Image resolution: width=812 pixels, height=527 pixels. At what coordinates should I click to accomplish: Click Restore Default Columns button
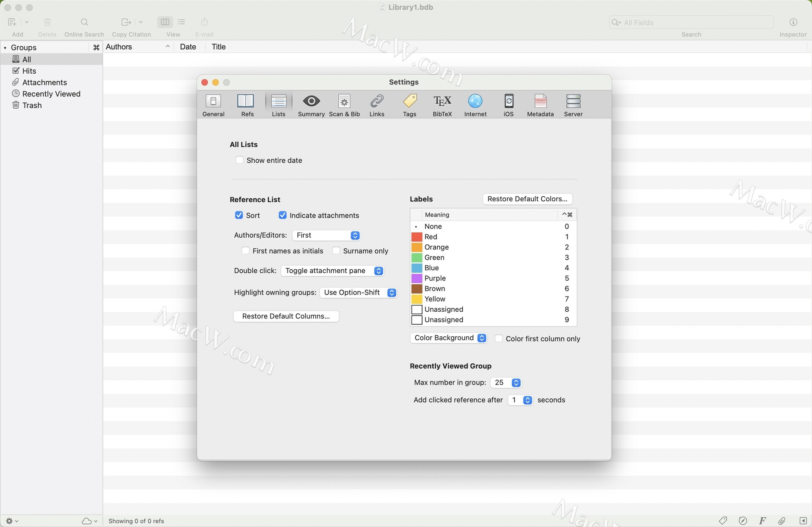click(286, 316)
